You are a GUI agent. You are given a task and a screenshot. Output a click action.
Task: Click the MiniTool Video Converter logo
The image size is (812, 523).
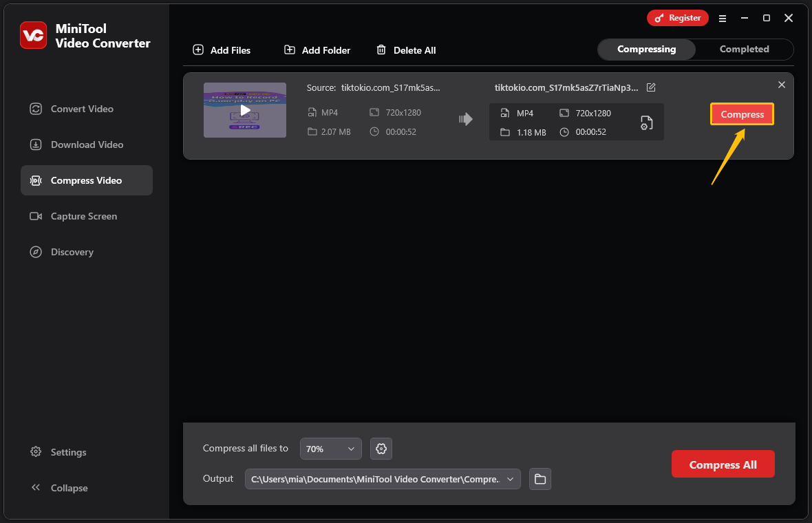[x=34, y=35]
